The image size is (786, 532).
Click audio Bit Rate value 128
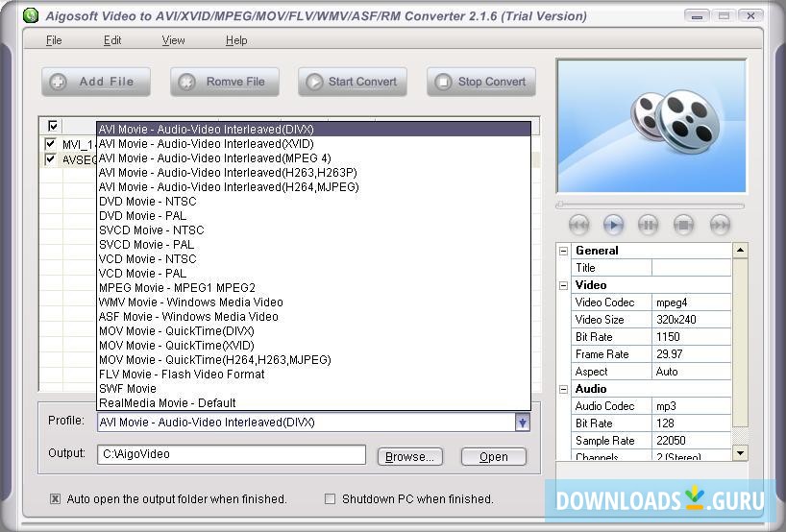click(x=691, y=423)
